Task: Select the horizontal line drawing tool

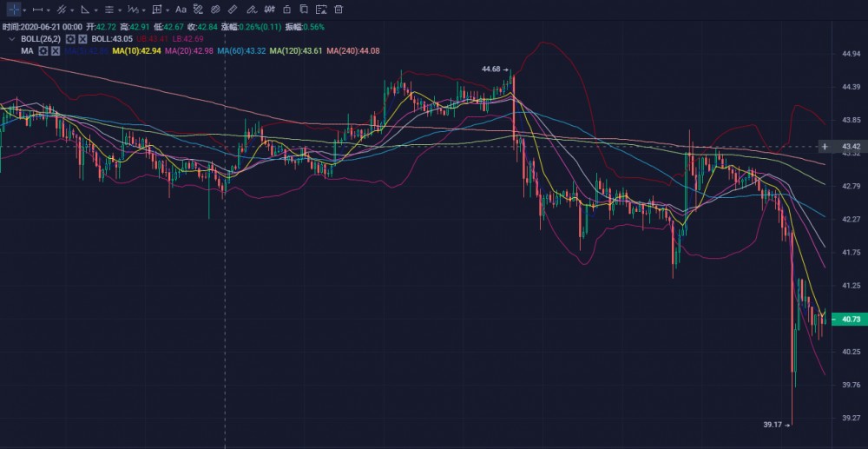Action: (x=37, y=10)
